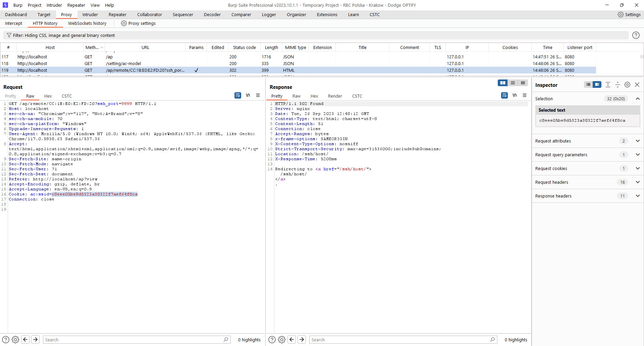Open the Decoder tab

(212, 14)
